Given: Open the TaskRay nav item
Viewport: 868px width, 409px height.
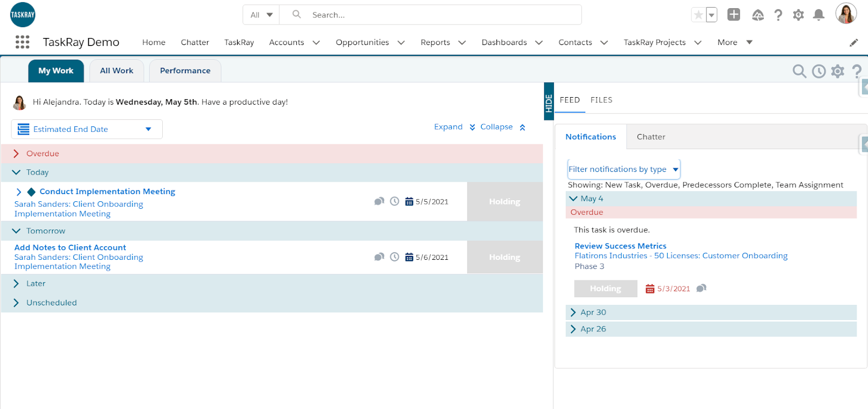Looking at the screenshot, I should pos(239,42).
